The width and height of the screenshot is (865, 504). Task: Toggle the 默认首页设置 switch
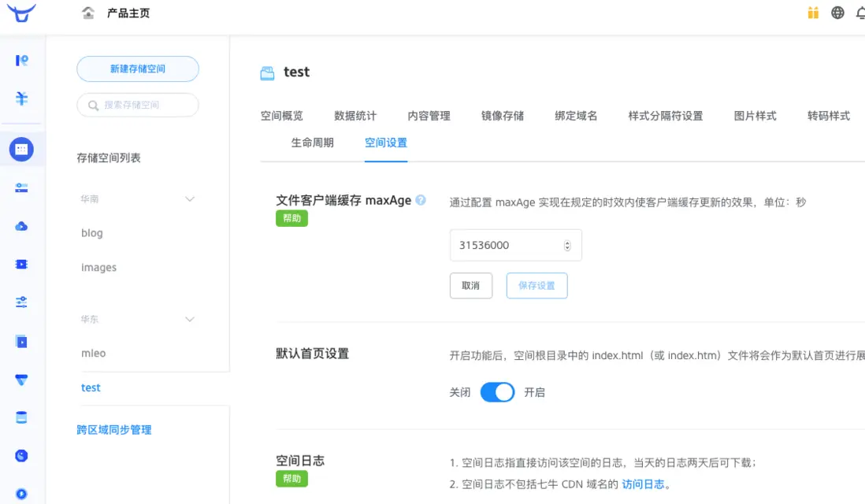(497, 392)
